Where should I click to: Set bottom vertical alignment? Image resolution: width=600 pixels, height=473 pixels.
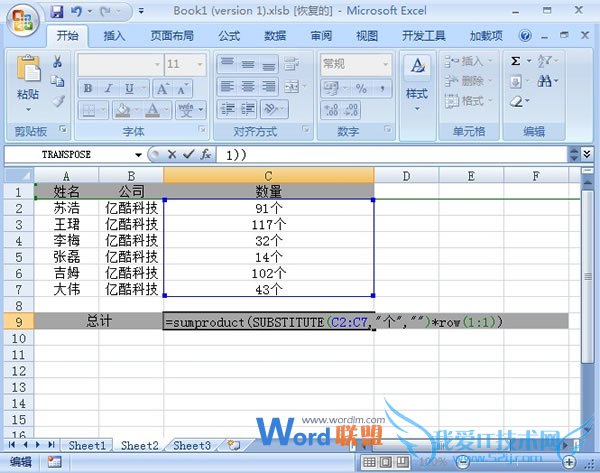click(269, 64)
